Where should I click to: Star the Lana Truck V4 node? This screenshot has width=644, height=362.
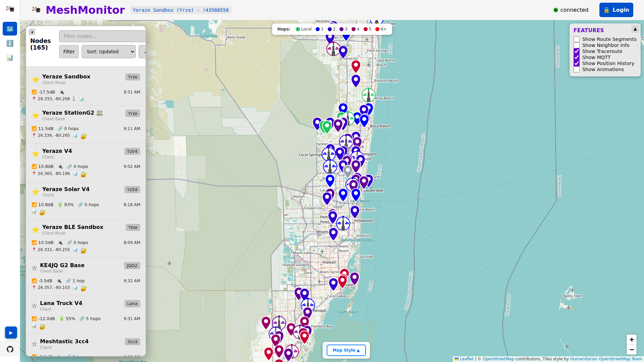34,306
